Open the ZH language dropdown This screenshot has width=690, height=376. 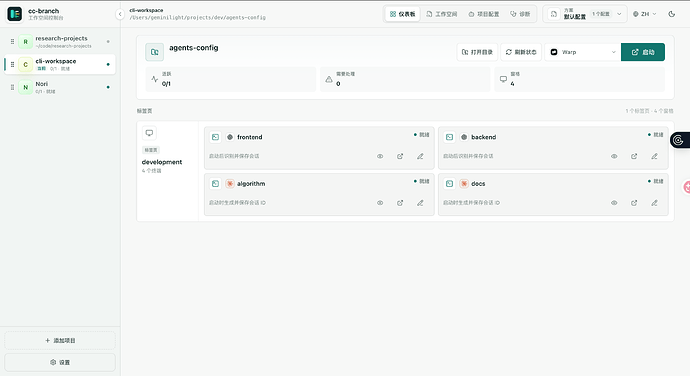click(x=644, y=14)
